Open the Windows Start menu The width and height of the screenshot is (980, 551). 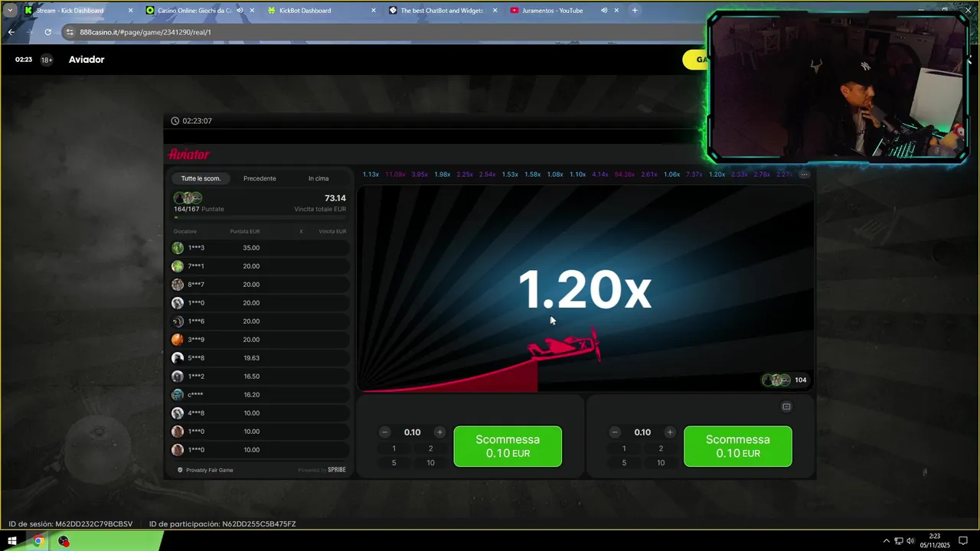[12, 541]
